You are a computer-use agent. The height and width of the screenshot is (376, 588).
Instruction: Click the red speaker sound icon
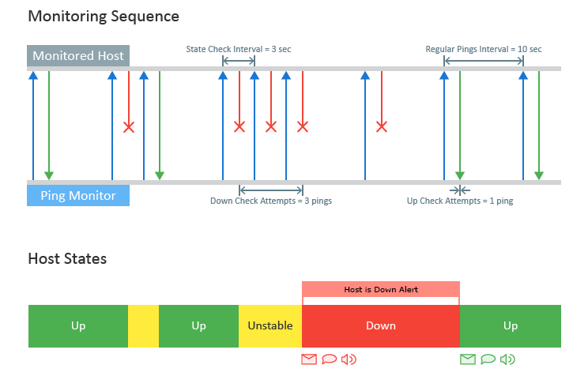(x=349, y=359)
